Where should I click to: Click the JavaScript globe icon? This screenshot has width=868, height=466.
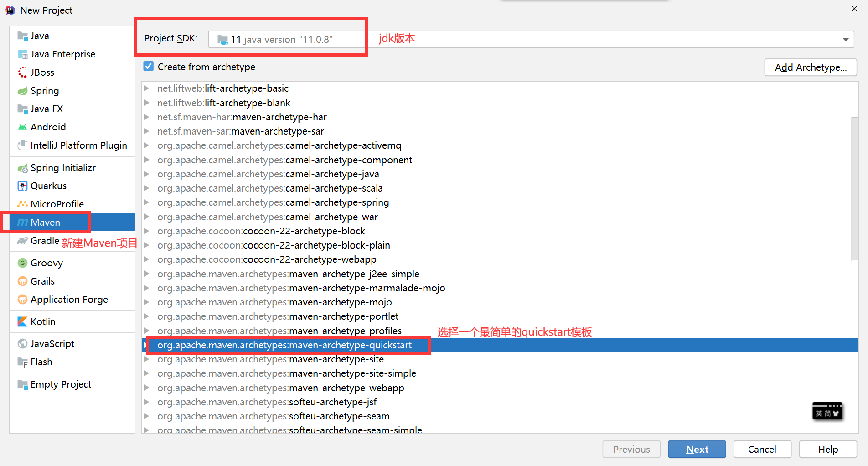point(22,344)
